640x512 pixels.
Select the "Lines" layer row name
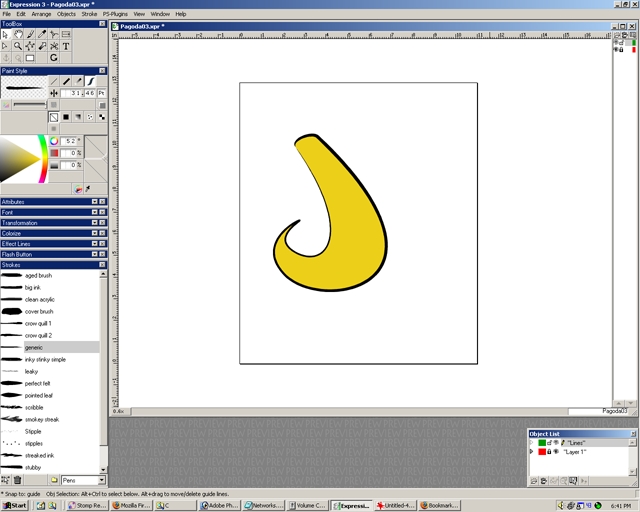576,443
